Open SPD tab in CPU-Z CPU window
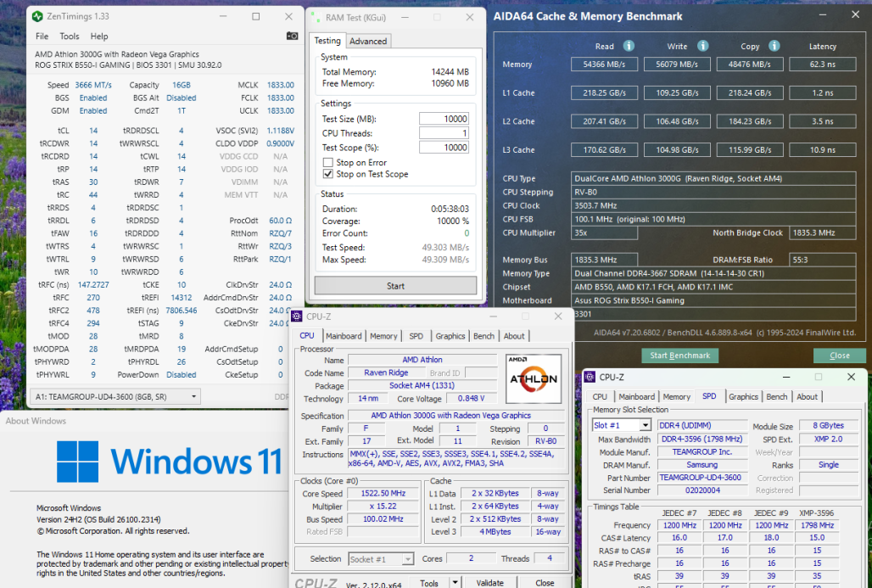Screen dimensions: 872x588 (416, 336)
